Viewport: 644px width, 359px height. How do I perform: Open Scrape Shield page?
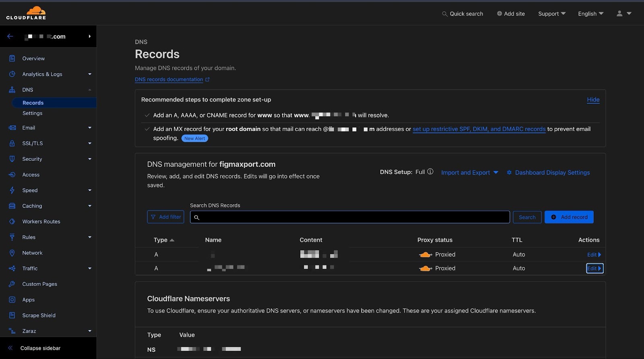point(39,315)
